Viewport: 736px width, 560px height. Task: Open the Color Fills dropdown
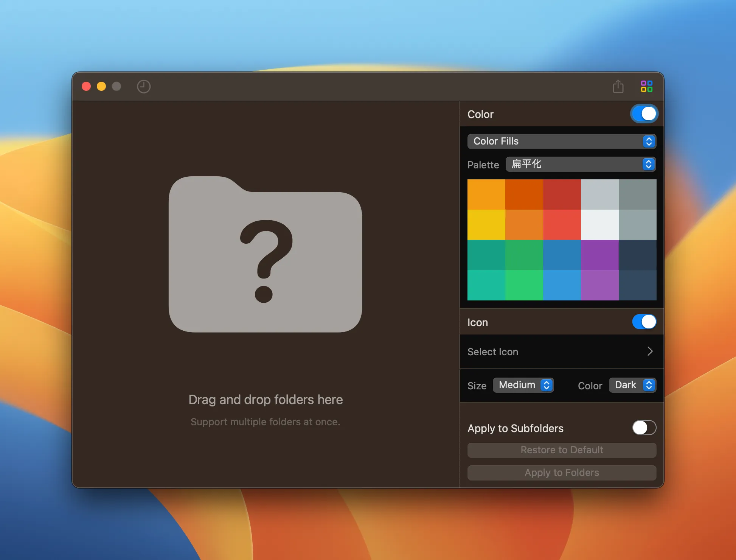pyautogui.click(x=562, y=141)
